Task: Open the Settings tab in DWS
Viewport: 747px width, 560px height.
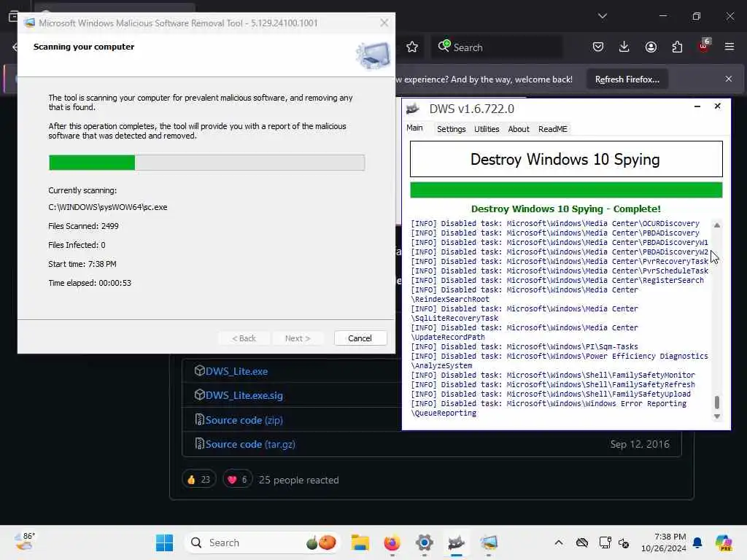Action: coord(451,129)
